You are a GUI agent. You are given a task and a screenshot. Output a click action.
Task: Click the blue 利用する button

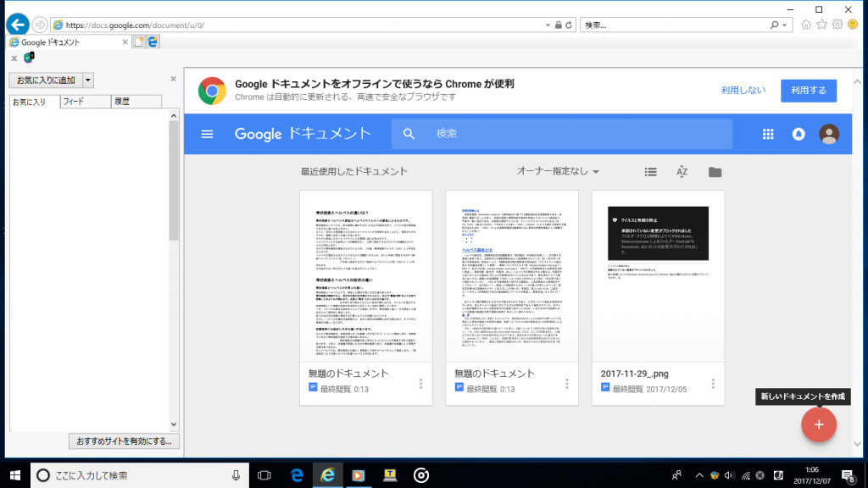(808, 91)
